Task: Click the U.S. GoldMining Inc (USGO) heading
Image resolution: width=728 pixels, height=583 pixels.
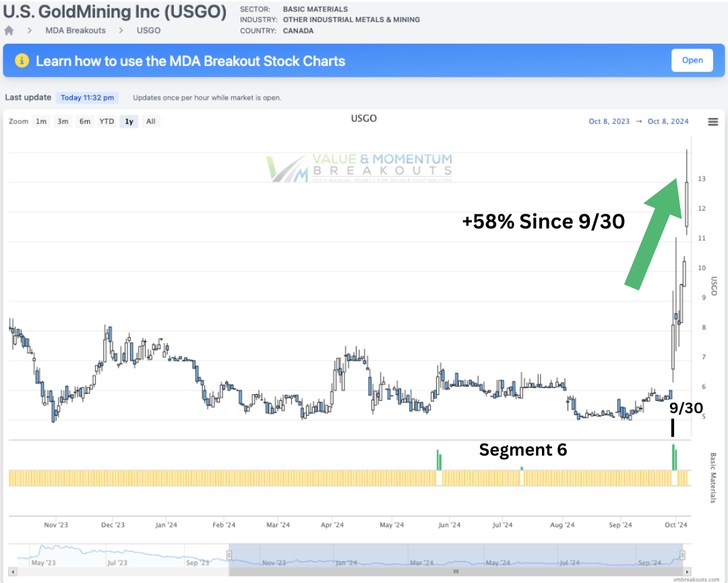Action: click(x=115, y=12)
